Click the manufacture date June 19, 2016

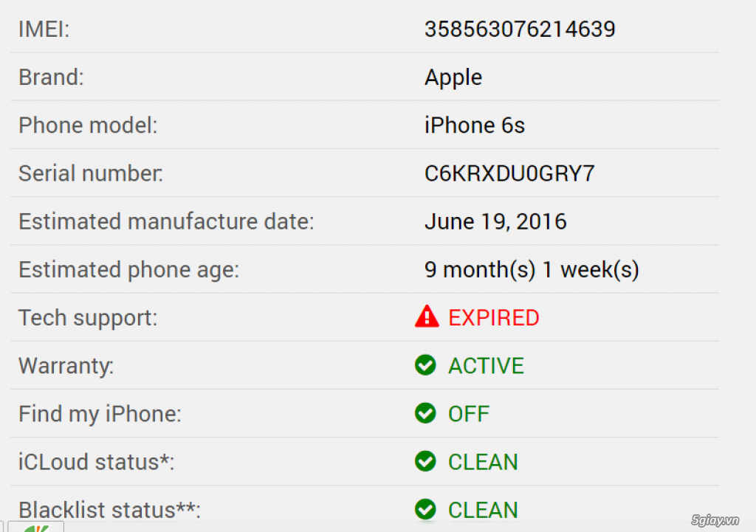coord(495,221)
